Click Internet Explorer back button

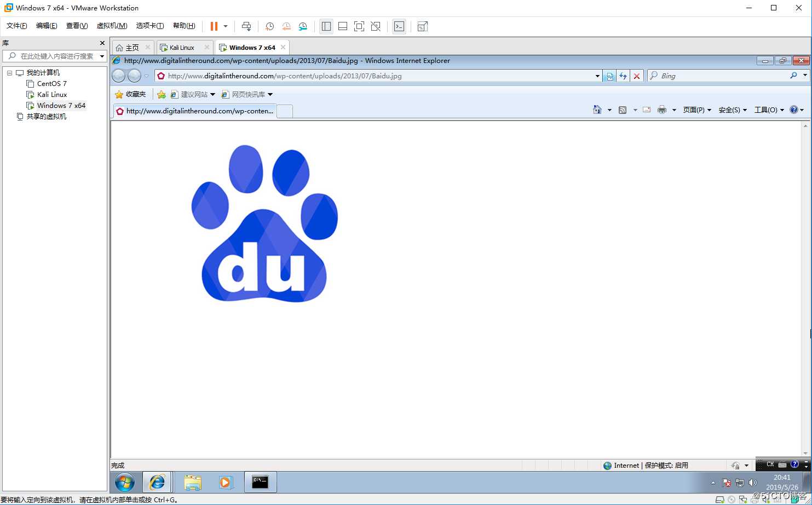click(119, 76)
